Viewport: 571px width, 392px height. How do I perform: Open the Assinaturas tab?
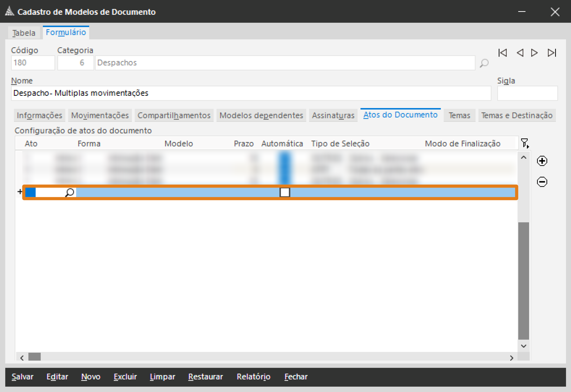(x=333, y=115)
